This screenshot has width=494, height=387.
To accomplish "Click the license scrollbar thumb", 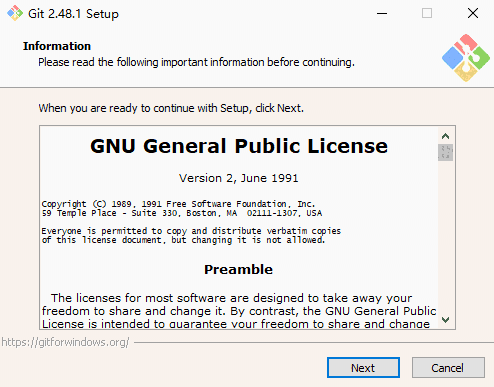I will coord(445,152).
